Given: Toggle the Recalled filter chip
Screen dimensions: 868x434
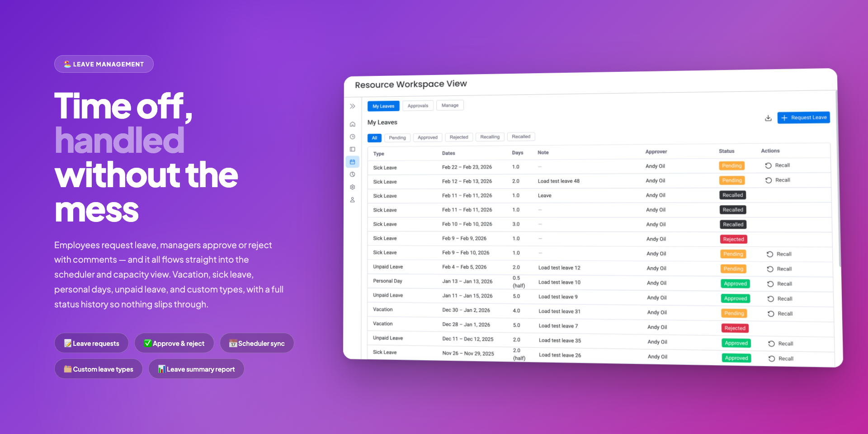Looking at the screenshot, I should 521,136.
